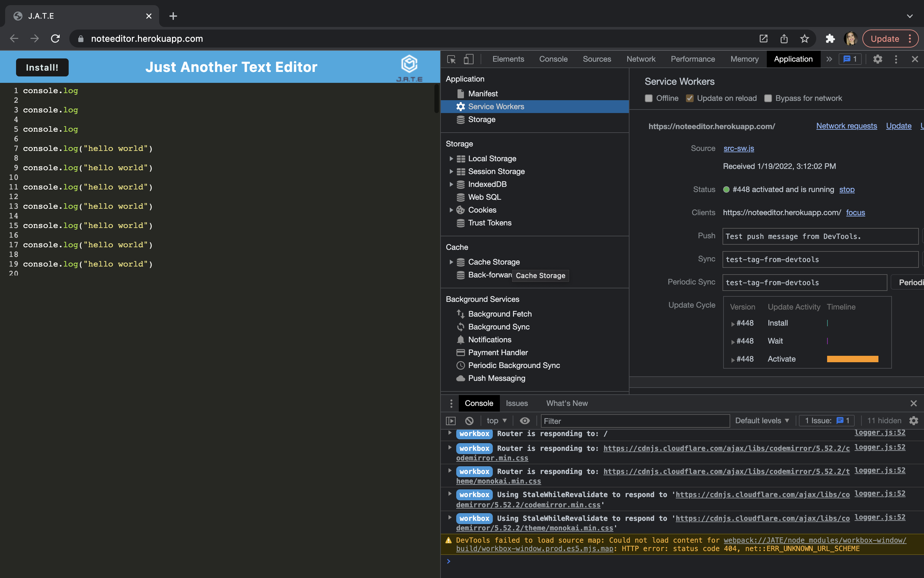Click the console Filter field
This screenshot has width=924, height=578.
pyautogui.click(x=635, y=421)
